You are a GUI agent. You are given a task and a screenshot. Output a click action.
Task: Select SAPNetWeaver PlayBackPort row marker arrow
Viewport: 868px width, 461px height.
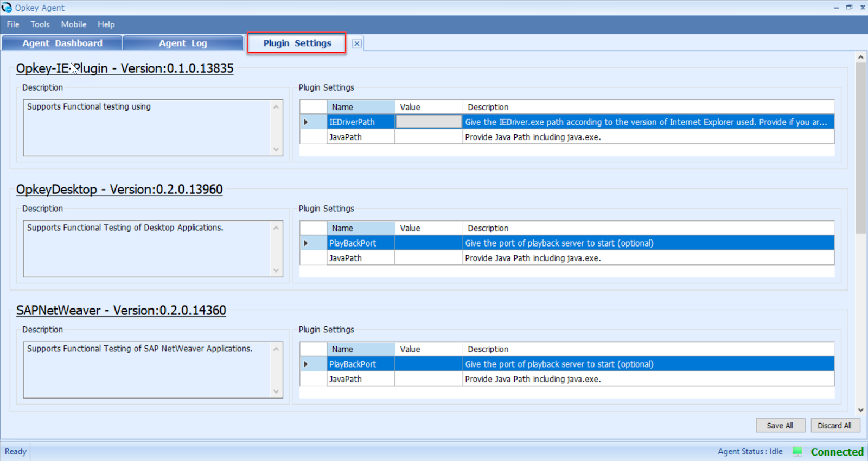point(306,364)
